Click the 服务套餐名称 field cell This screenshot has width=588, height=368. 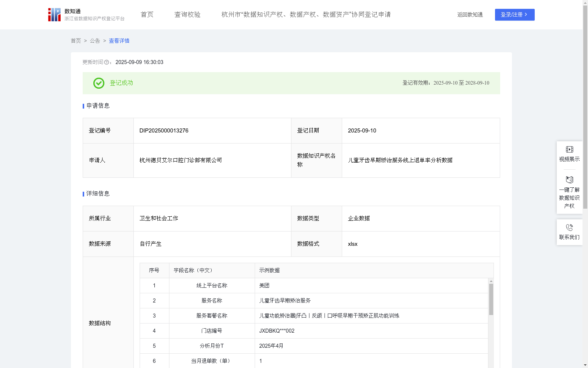pos(212,316)
